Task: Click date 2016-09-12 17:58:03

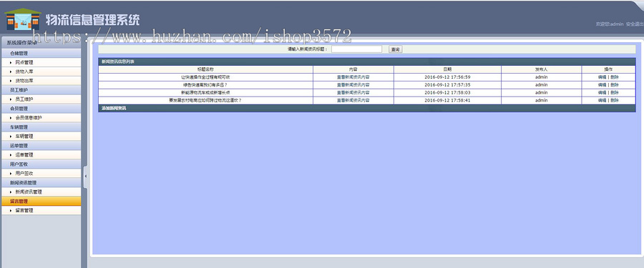Action: (447, 93)
